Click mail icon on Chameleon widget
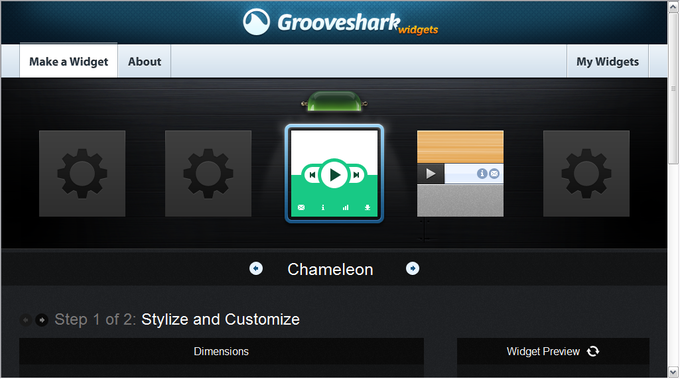The height and width of the screenshot is (379, 680). [x=301, y=207]
